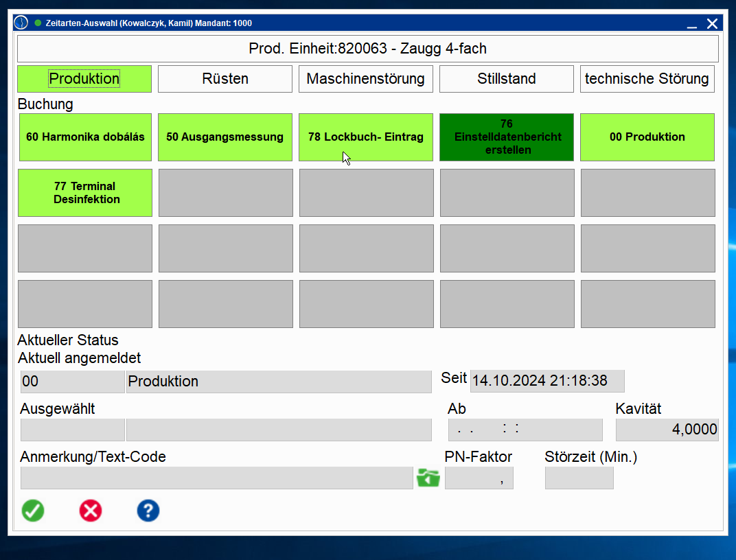This screenshot has width=736, height=560.
Task: Open the Maschinenstörung category tab
Action: pos(365,79)
